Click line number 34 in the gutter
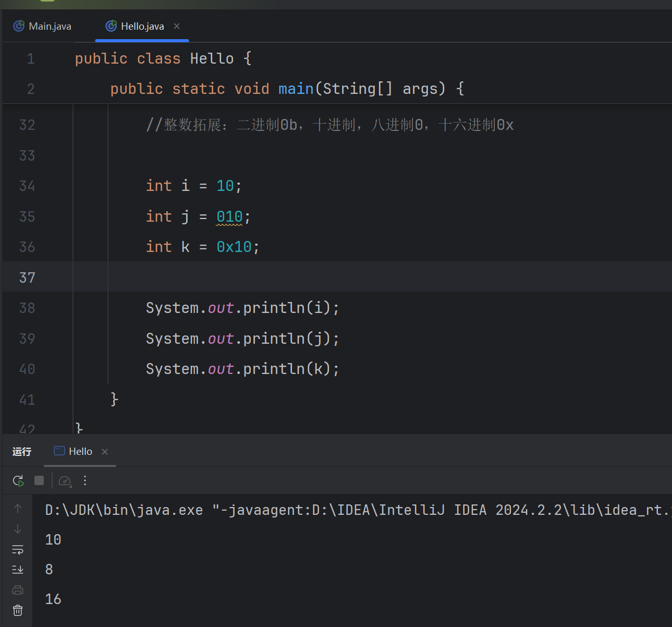This screenshot has width=672, height=627. click(x=27, y=186)
